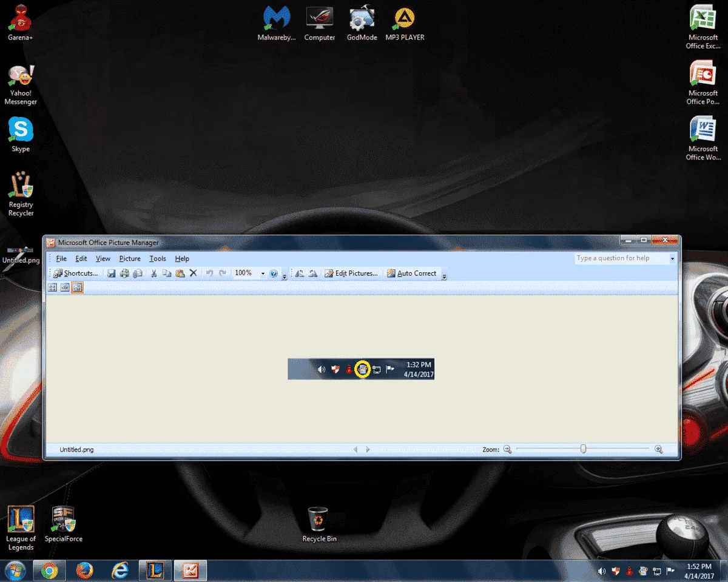Open Firefox from the taskbar

click(x=85, y=570)
